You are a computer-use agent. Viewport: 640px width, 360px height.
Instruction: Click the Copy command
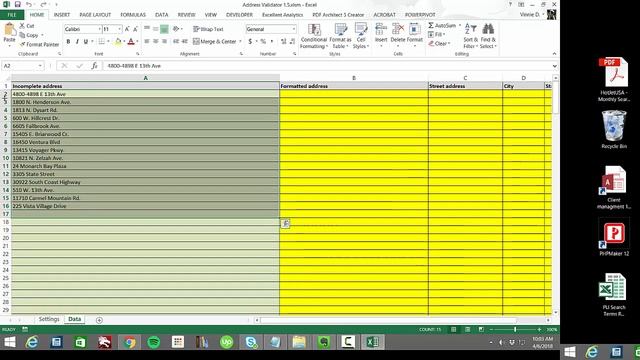coord(29,35)
